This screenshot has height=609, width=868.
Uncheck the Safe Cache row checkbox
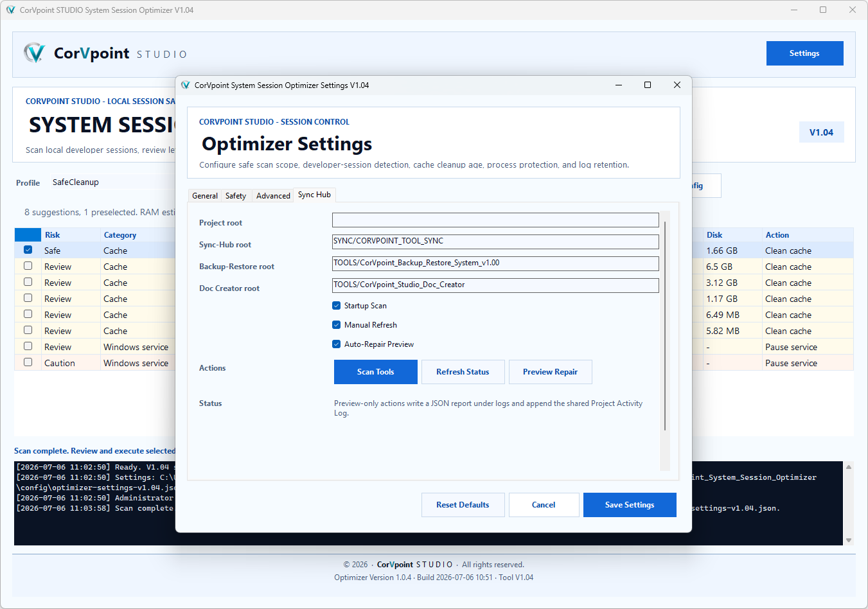point(28,250)
